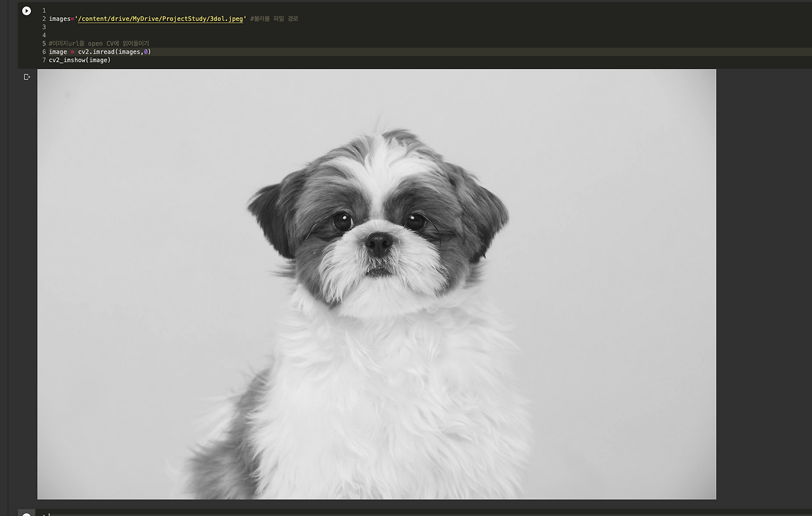Click the play button circle on cell one
Image resolution: width=812 pixels, height=516 pixels.
pos(26,10)
